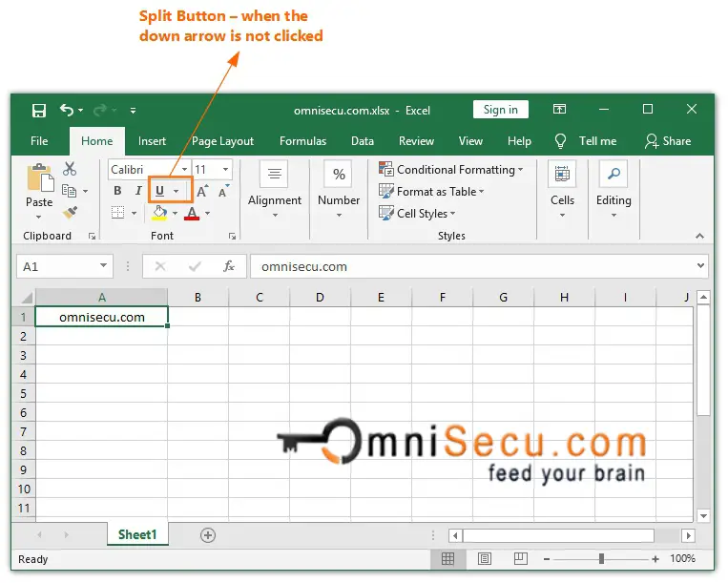
Task: Apply the red Font Color
Action: [192, 213]
